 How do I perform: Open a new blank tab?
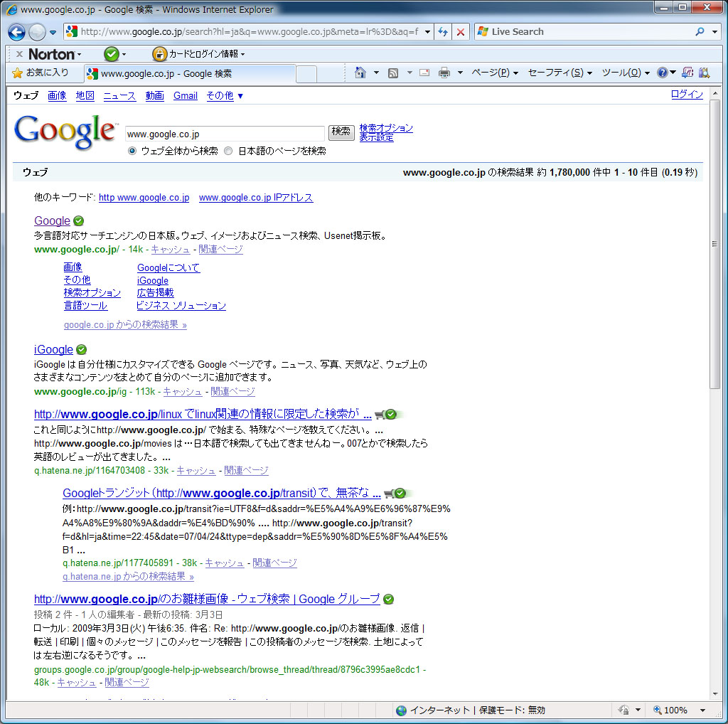[306, 74]
